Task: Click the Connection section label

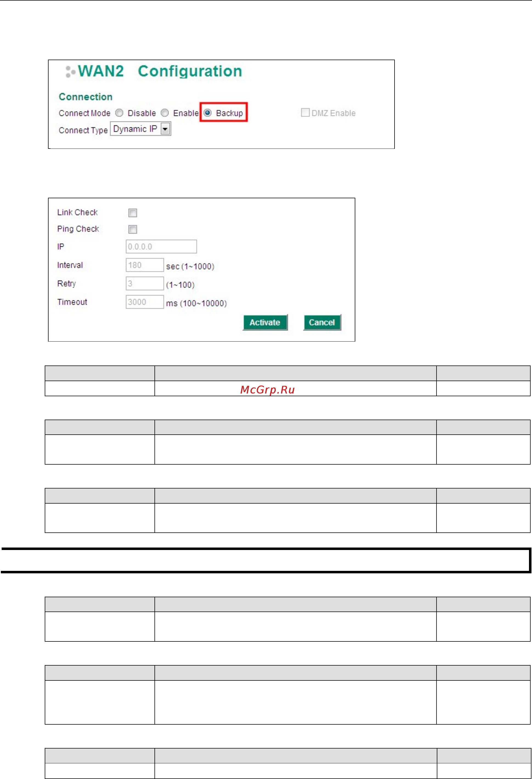Action: (x=85, y=97)
